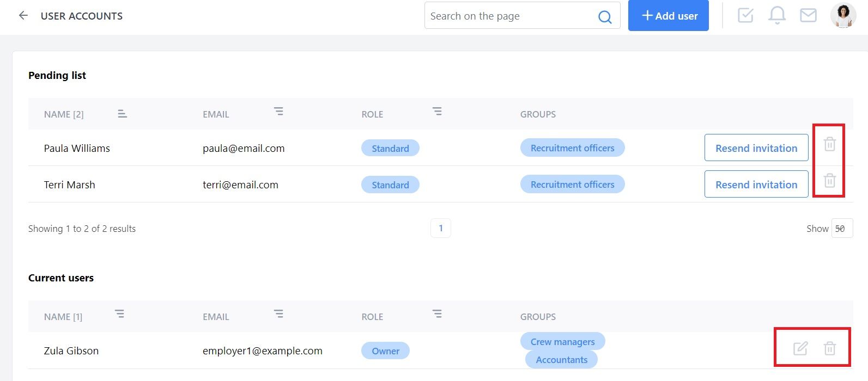Sort current users by NAME column
Screen dimensions: 868x381
[119, 314]
